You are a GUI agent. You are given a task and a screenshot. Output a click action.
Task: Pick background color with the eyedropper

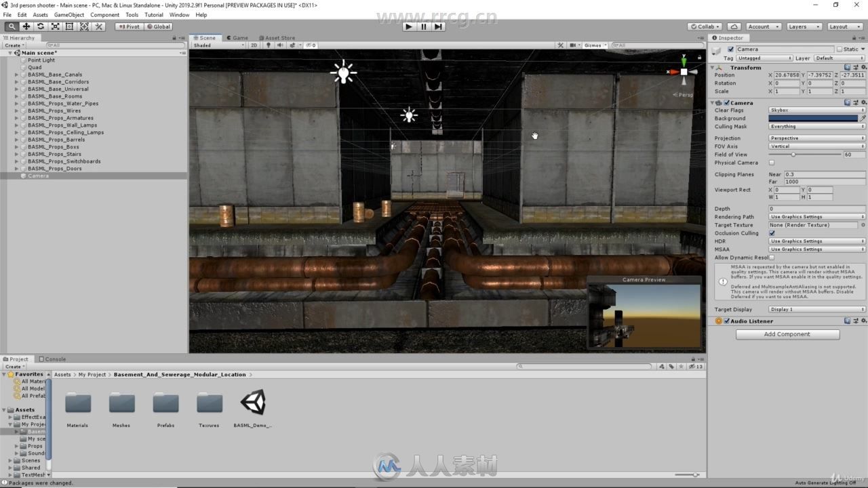pos(863,118)
